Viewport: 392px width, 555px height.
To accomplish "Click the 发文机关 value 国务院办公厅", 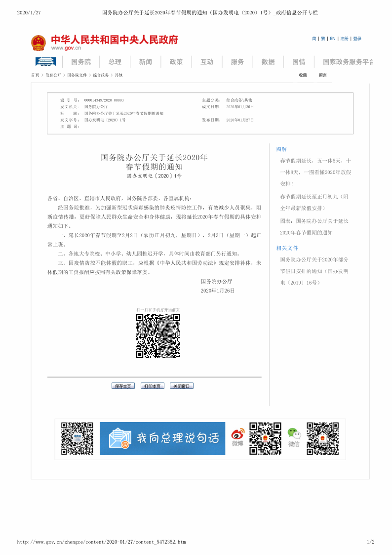I will (96, 107).
